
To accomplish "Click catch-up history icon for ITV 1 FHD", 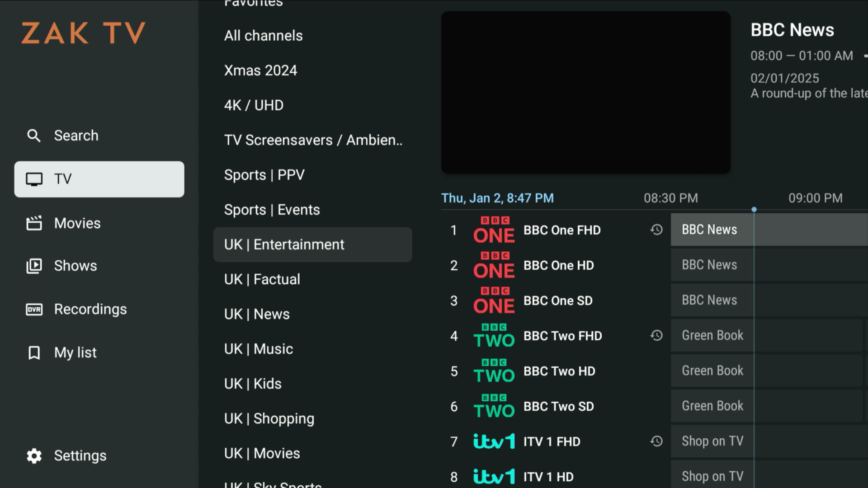I will point(656,441).
